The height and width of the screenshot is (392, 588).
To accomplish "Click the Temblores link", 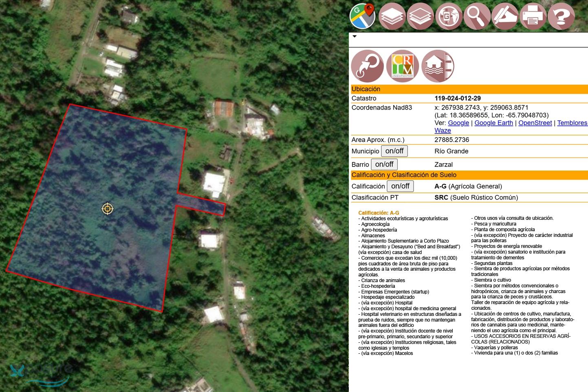I will click(572, 123).
